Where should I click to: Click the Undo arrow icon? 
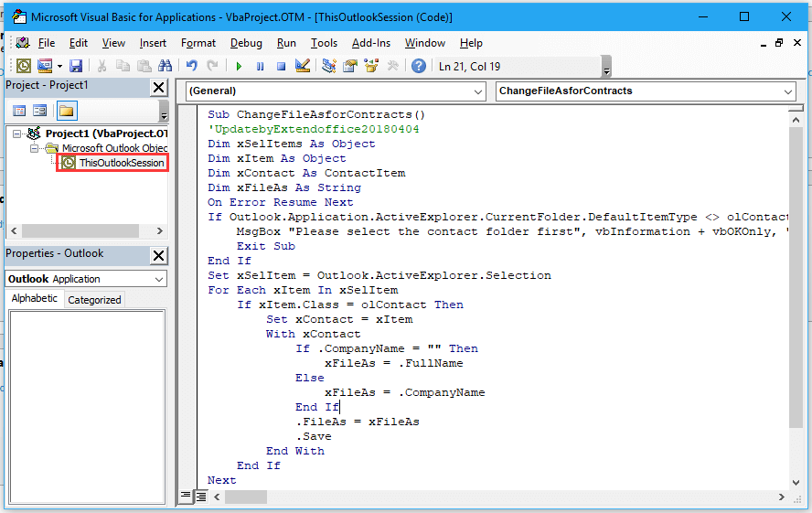click(191, 66)
